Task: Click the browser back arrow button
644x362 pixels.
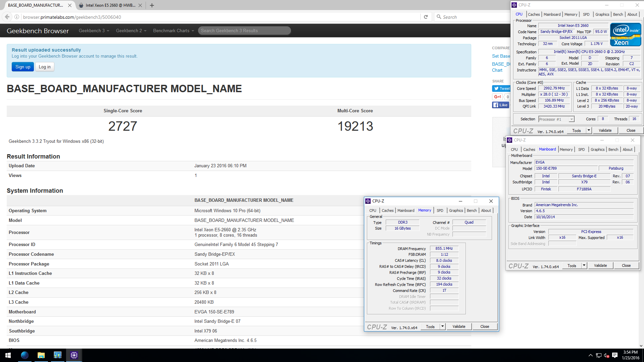Action: point(7,17)
